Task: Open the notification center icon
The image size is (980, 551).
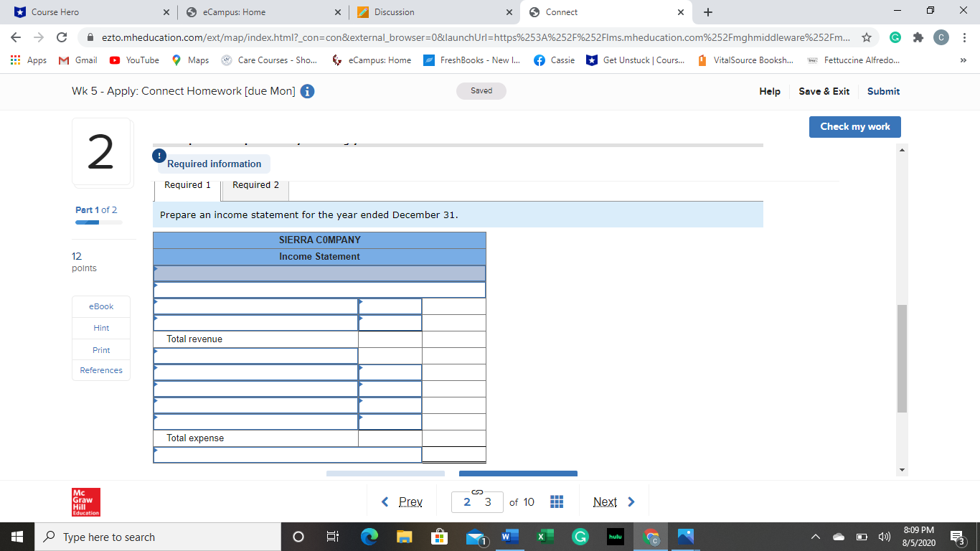Action: point(956,537)
